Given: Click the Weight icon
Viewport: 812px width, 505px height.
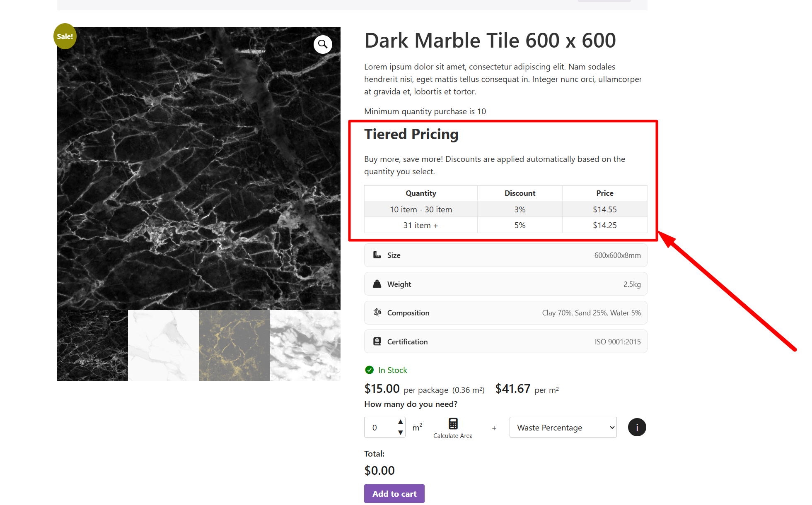Looking at the screenshot, I should (x=377, y=284).
